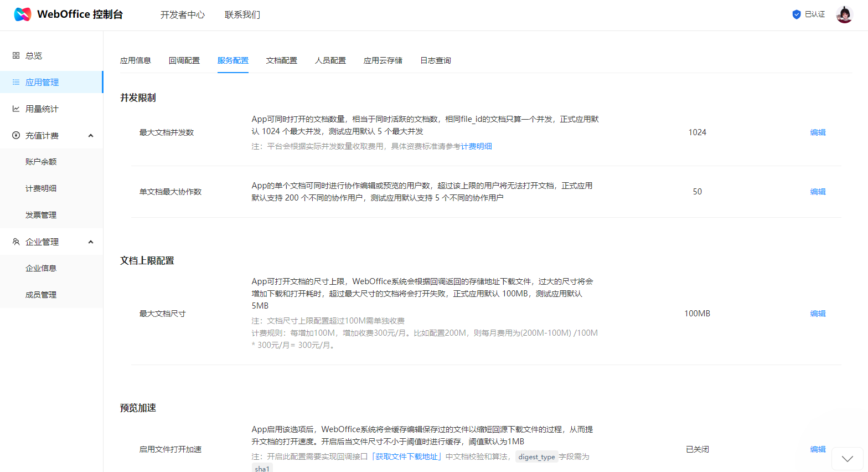
Task: Click the 充值计费 yen icon
Action: point(16,135)
